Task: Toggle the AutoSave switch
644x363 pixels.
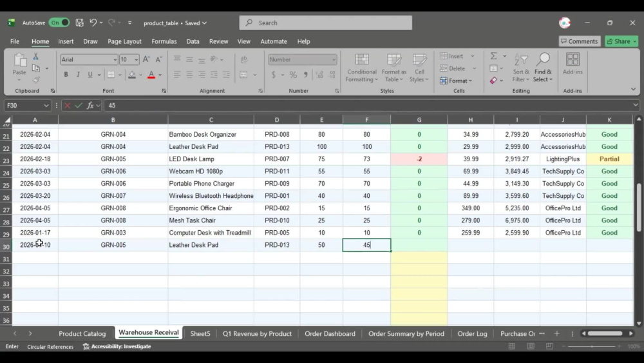Action: pos(59,23)
